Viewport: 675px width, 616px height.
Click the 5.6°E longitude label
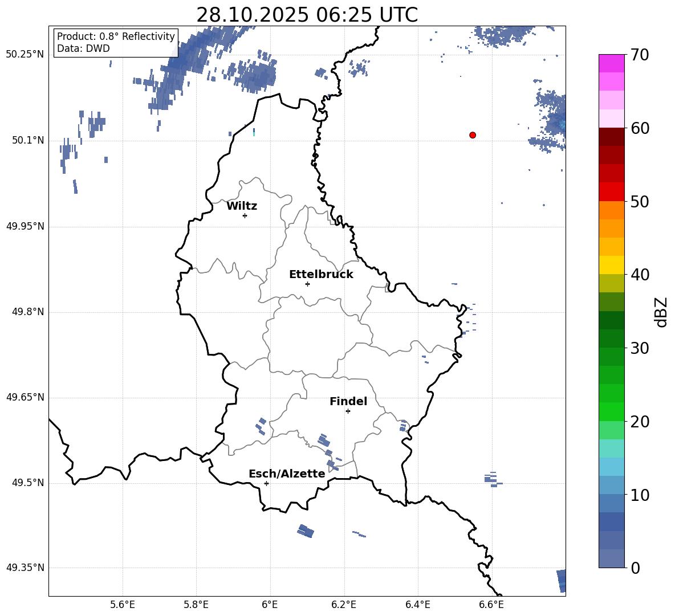[123, 605]
